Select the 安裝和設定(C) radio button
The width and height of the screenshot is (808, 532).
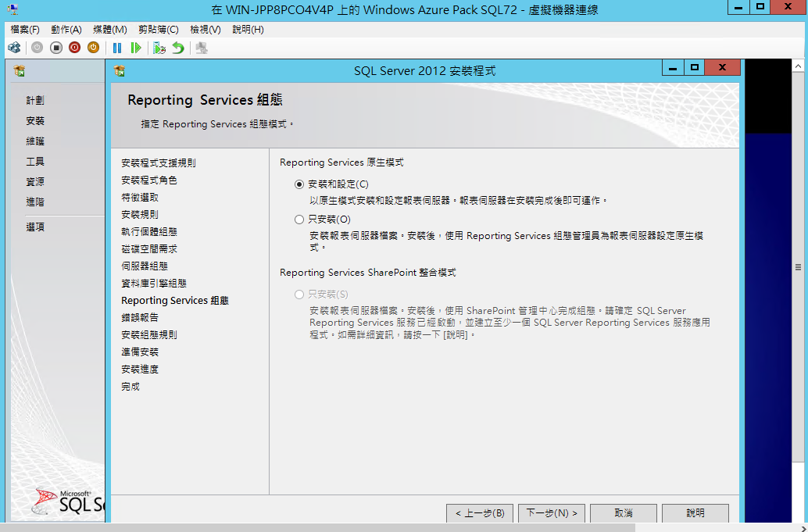pos(299,184)
